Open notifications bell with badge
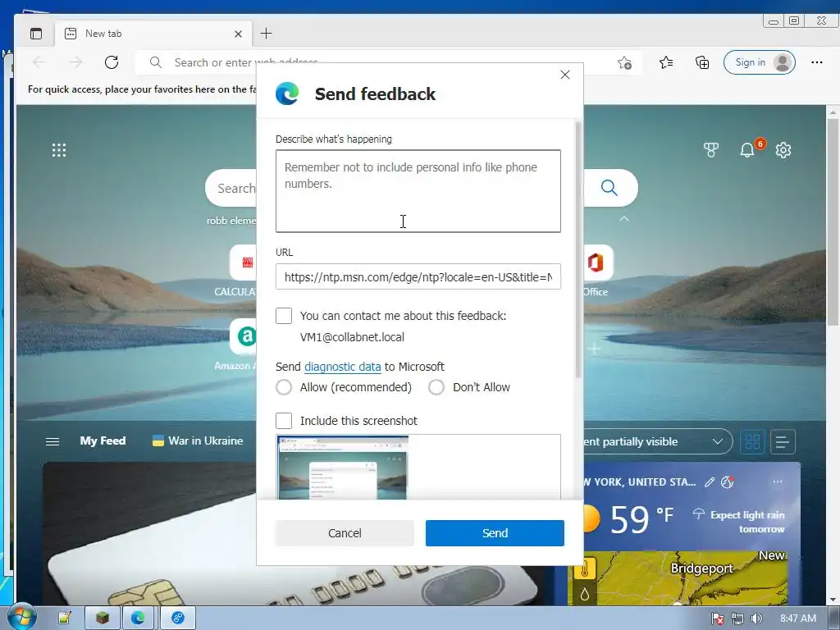840x630 pixels. [x=746, y=150]
